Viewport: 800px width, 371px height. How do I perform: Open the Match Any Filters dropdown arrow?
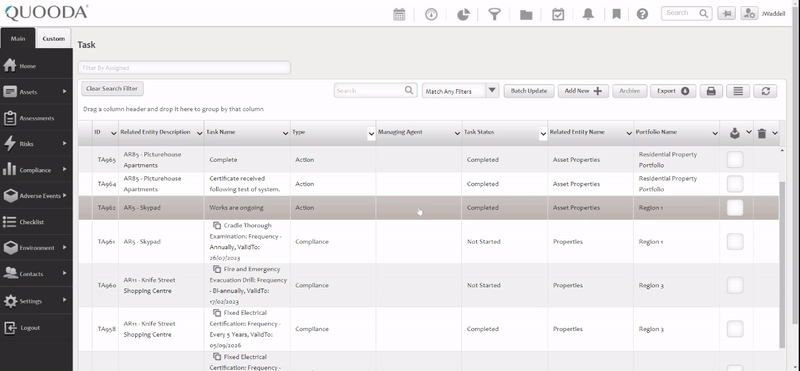[492, 91]
